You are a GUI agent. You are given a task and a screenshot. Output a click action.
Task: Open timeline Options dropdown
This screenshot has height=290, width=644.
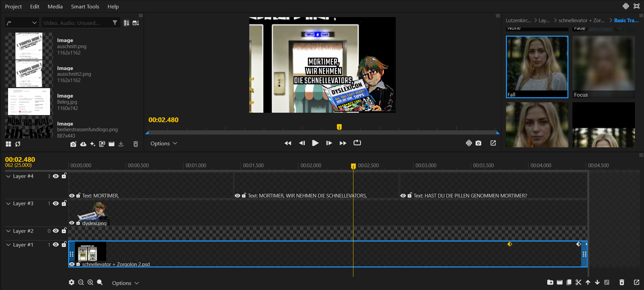coord(125,283)
